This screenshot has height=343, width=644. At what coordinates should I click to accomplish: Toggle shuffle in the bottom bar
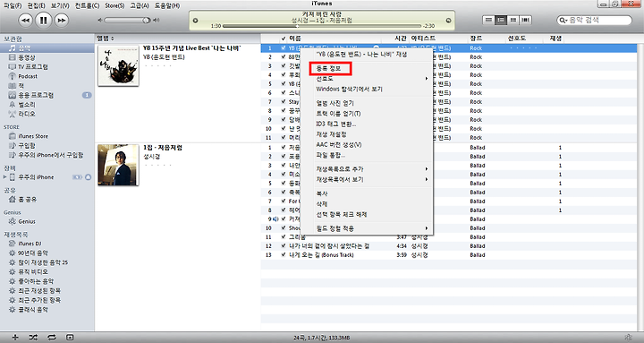33,338
